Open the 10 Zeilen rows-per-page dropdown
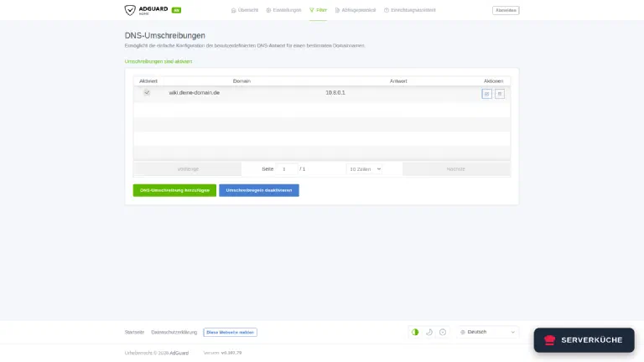This screenshot has width=644, height=362. pos(364,169)
